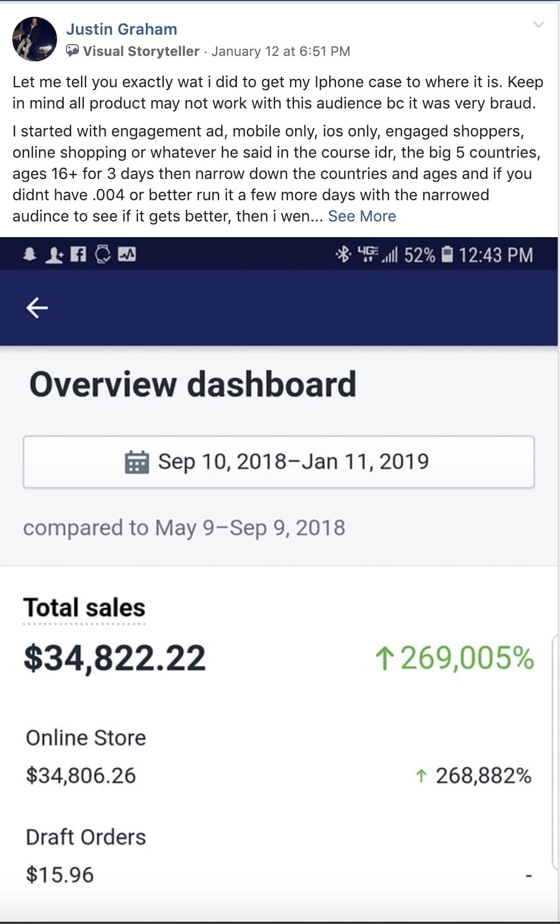Click the Facebook notification icon in status bar
The width and height of the screenshot is (560, 924).
pos(78,255)
